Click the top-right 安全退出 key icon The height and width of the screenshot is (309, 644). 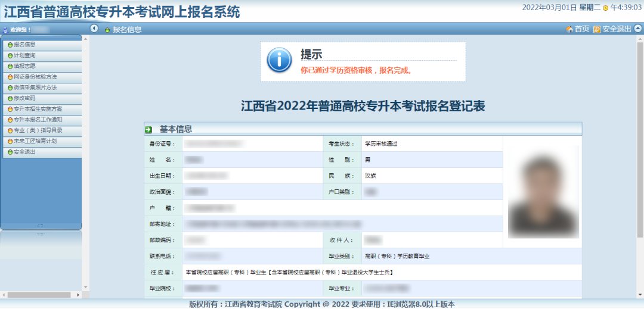point(597,29)
